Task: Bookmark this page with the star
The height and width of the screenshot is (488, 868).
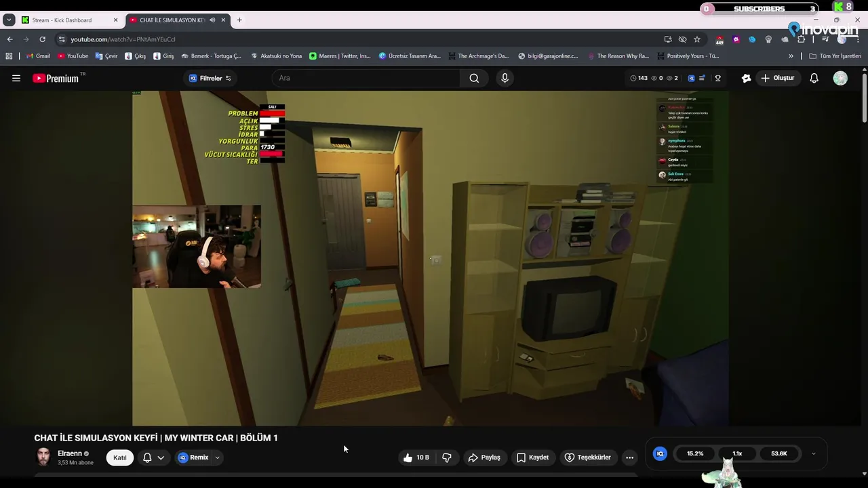Action: [x=697, y=39]
